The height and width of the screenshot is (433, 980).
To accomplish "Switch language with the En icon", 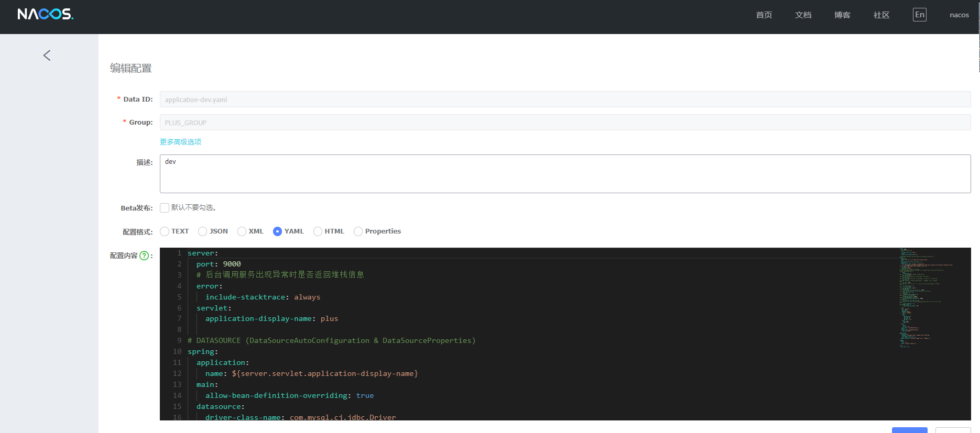I will (919, 15).
